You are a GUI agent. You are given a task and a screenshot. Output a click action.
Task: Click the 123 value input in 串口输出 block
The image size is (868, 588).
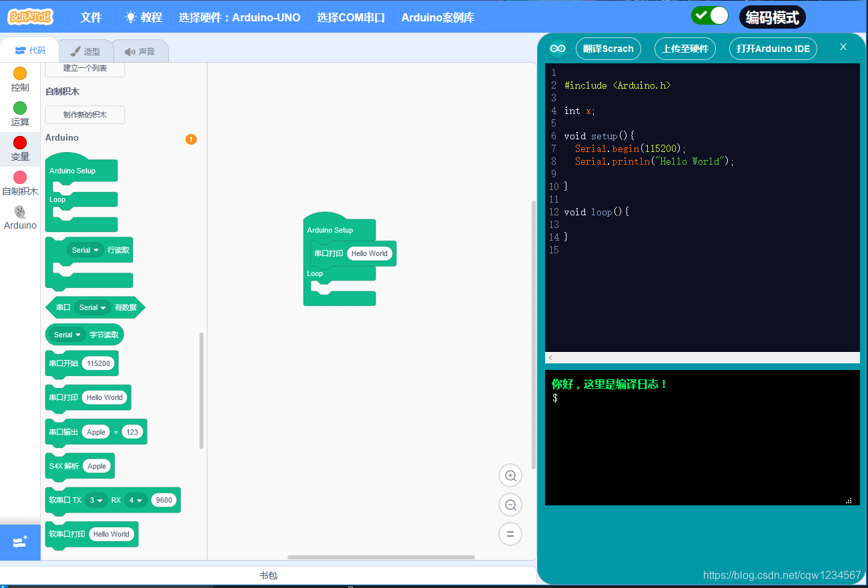point(132,432)
